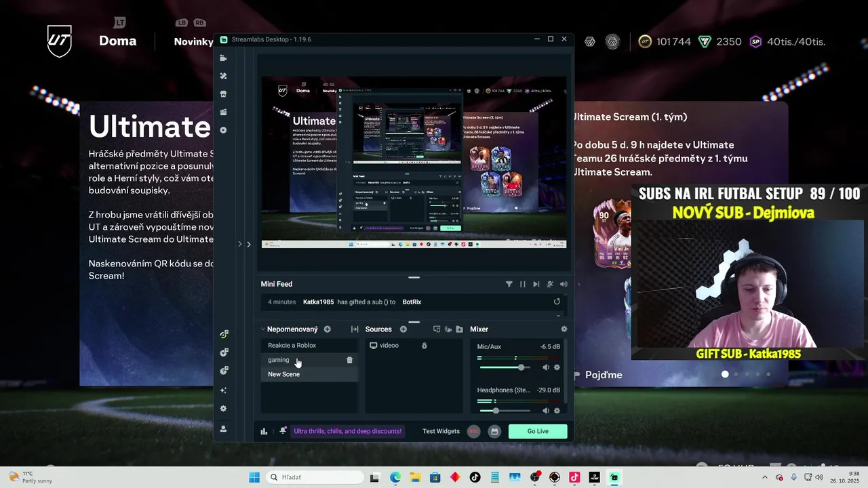This screenshot has height=488, width=868.
Task: Open the Performance stats bar chart icon
Action: coord(264,431)
